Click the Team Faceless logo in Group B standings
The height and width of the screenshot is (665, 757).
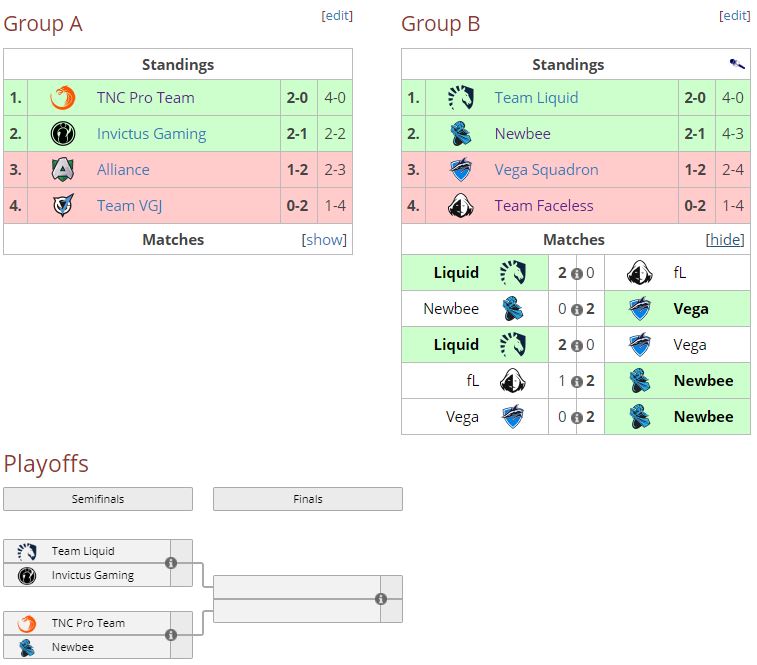[461, 206]
